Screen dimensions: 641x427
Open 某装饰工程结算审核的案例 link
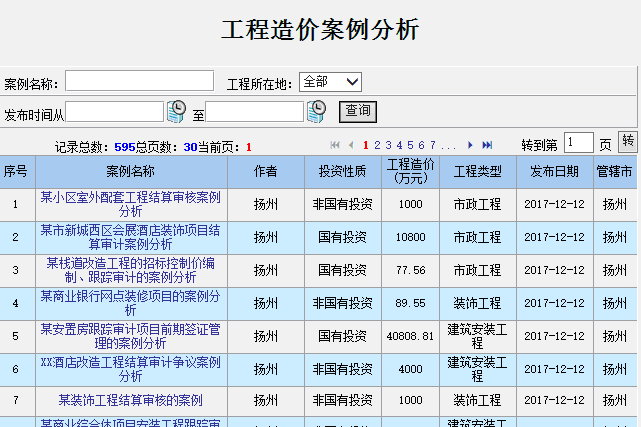click(130, 400)
